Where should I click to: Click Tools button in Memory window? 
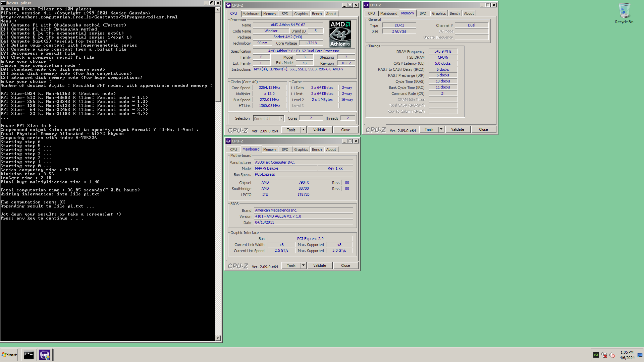[x=429, y=129]
